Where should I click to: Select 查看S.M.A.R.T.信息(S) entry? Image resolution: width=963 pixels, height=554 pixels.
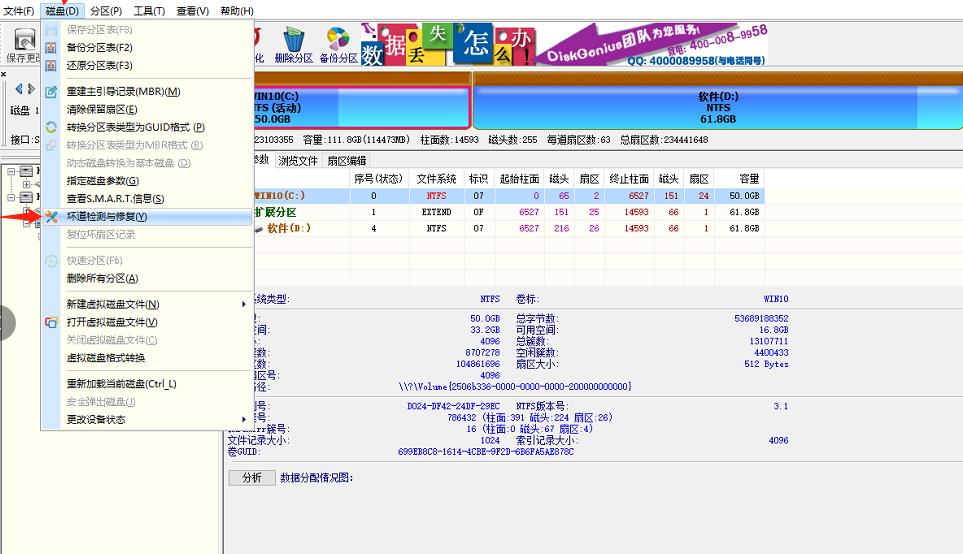[x=147, y=198]
